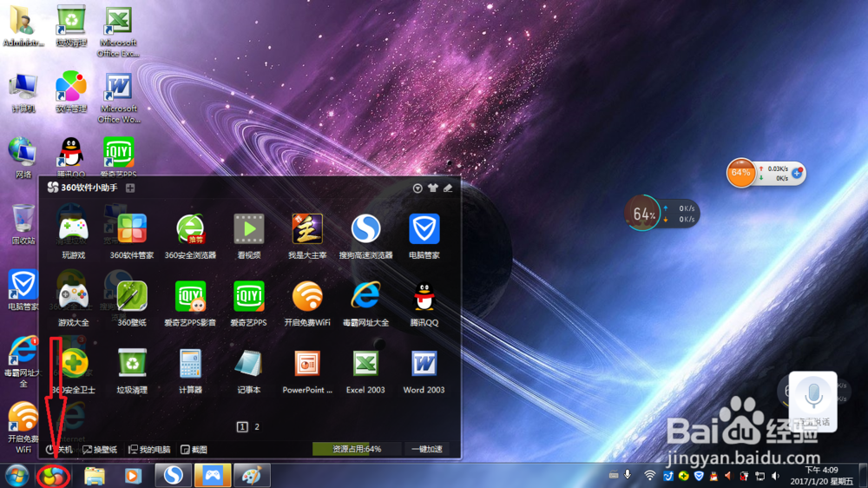
Task: Open the panel's dropdown menu arrow
Action: 418,188
